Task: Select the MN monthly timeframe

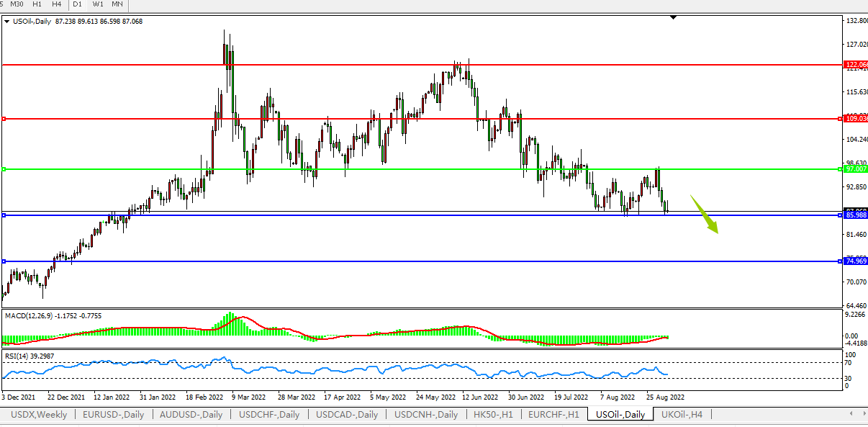Action: (117, 4)
